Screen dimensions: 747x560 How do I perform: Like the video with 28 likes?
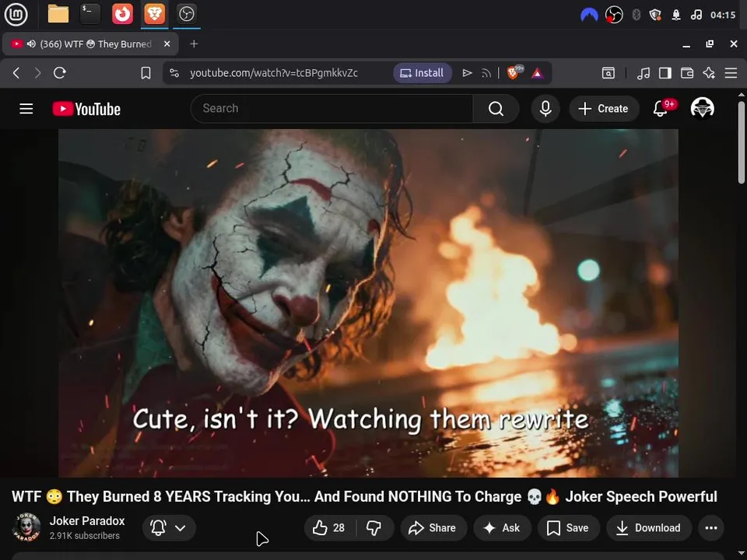tap(328, 527)
